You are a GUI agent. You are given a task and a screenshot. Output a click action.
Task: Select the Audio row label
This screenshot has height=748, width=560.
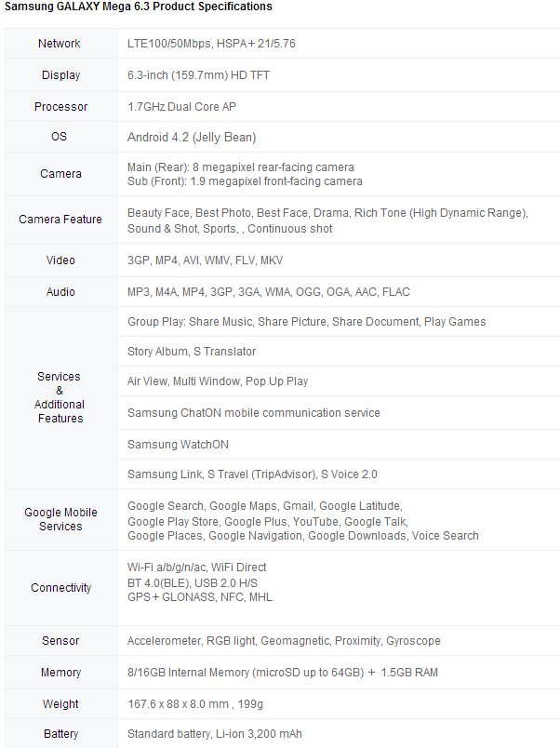60,292
